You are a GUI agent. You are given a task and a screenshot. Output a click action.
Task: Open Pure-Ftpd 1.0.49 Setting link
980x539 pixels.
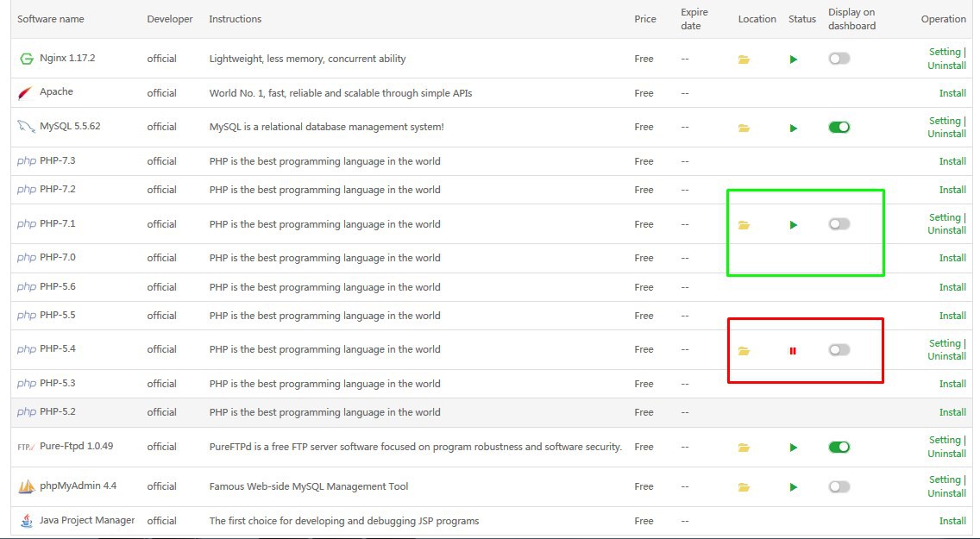(x=945, y=441)
